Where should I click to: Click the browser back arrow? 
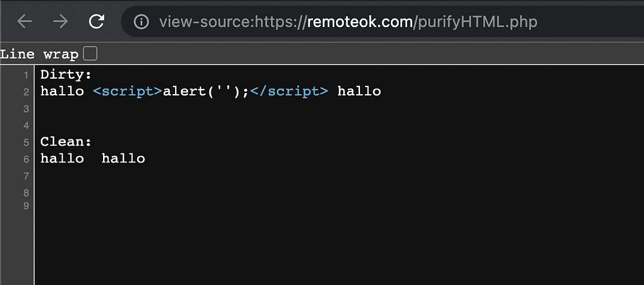tap(24, 22)
